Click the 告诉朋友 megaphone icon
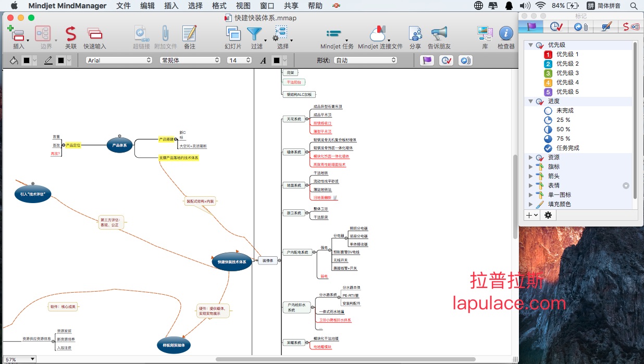Screen dimensions: 644x364 point(439,34)
